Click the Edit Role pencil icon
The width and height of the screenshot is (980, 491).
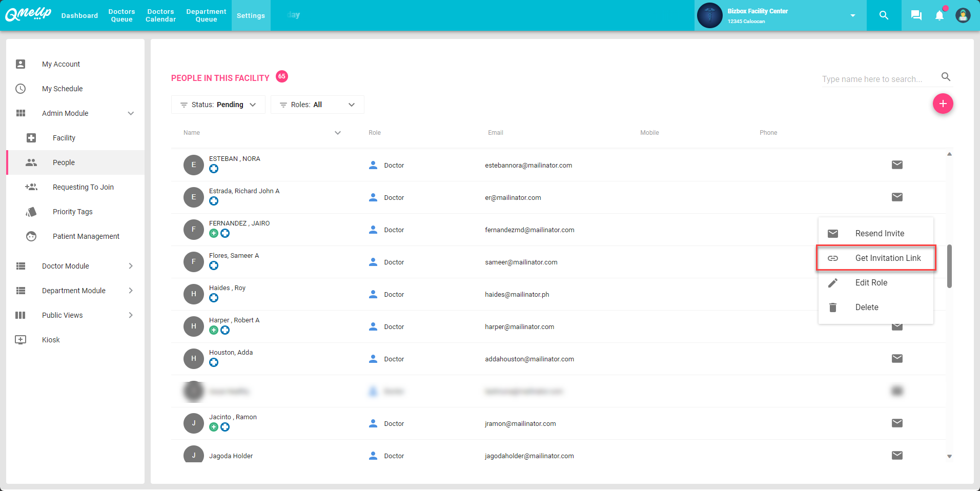pos(833,282)
